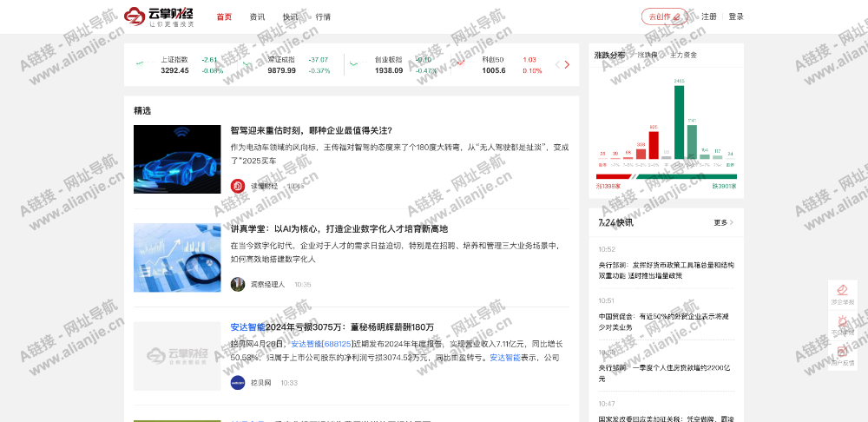868x422 pixels.
Task: Show previous indices with left arrow
Action: pos(557,65)
